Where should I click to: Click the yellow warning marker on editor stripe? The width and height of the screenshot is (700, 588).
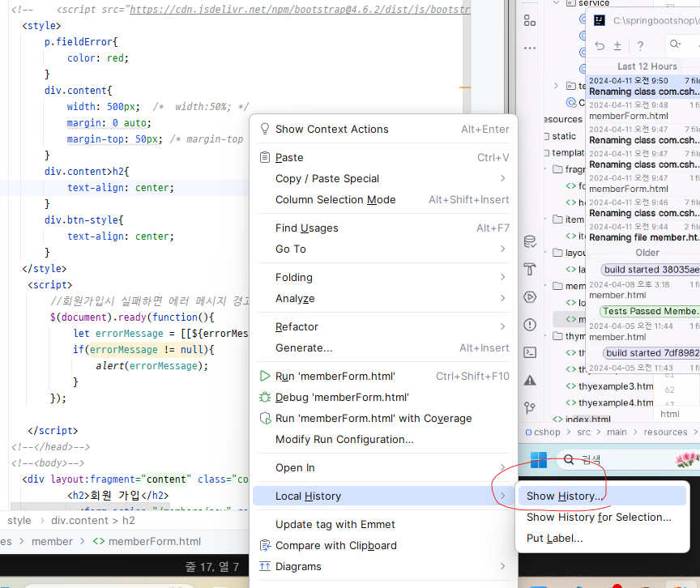(x=465, y=87)
